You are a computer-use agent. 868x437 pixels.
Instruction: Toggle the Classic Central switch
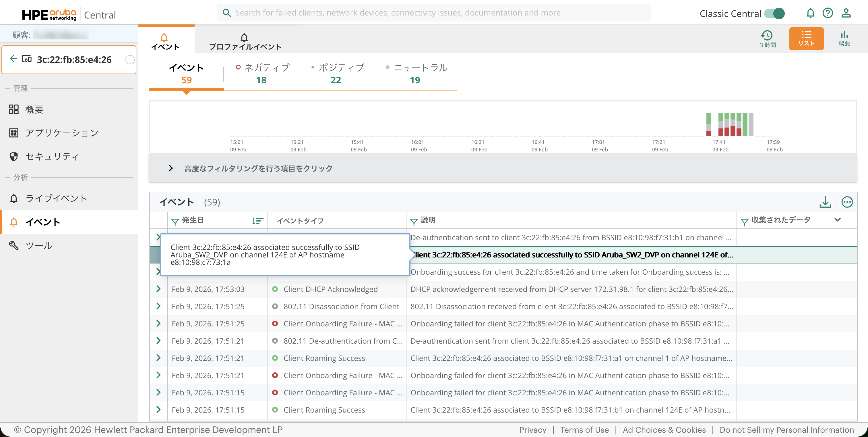[774, 14]
